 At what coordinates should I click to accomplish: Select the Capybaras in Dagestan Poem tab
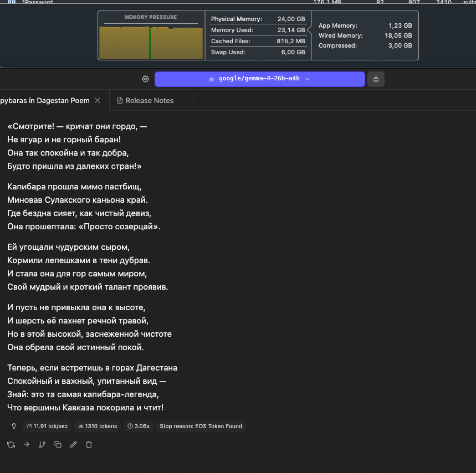coord(45,100)
